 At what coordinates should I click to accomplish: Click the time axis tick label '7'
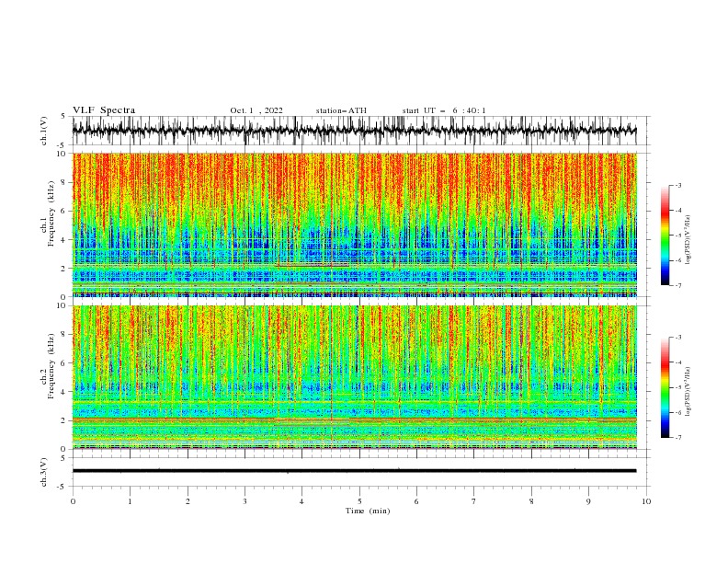point(474,501)
